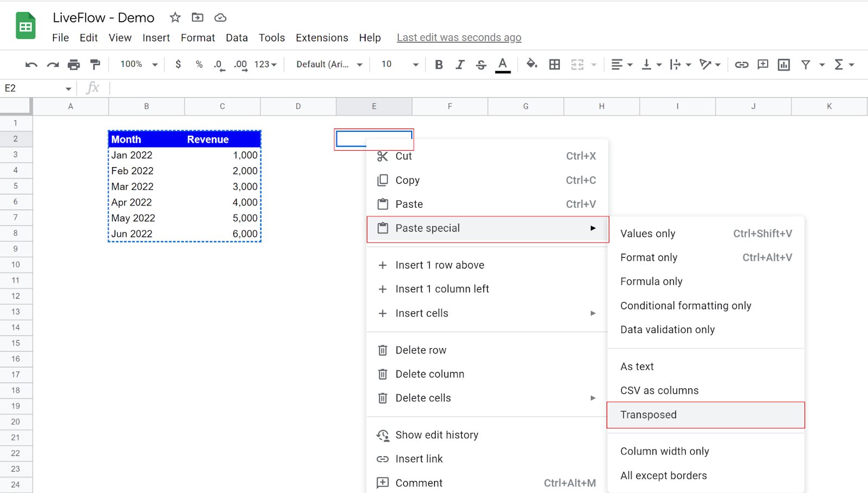
Task: Click Delete row in context menu
Action: (420, 350)
